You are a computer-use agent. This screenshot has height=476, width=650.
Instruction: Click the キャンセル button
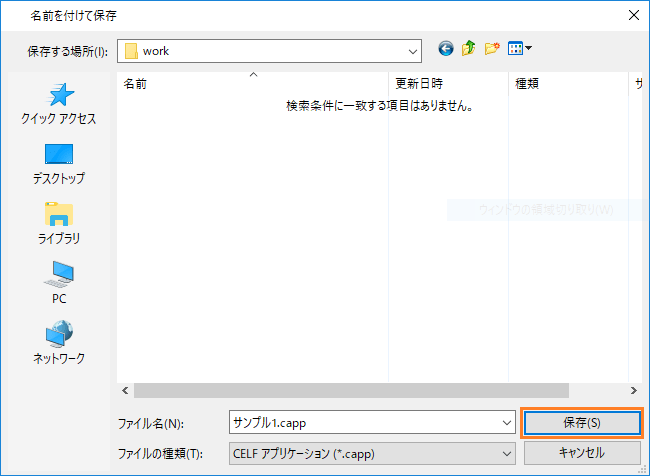[x=581, y=453]
